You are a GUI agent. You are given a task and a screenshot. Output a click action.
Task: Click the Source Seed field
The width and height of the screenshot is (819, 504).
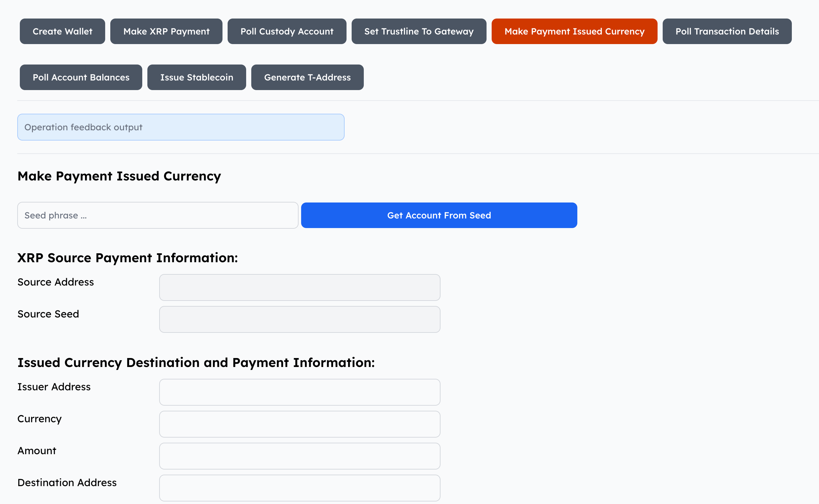coord(299,319)
